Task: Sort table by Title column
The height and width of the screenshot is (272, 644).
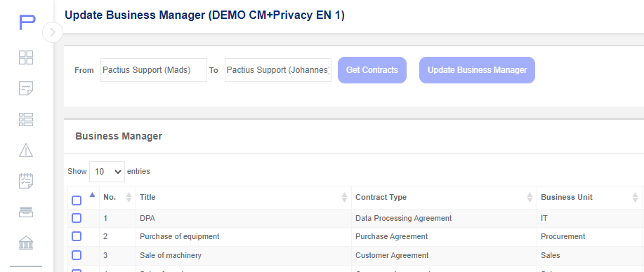Action: 244,197
